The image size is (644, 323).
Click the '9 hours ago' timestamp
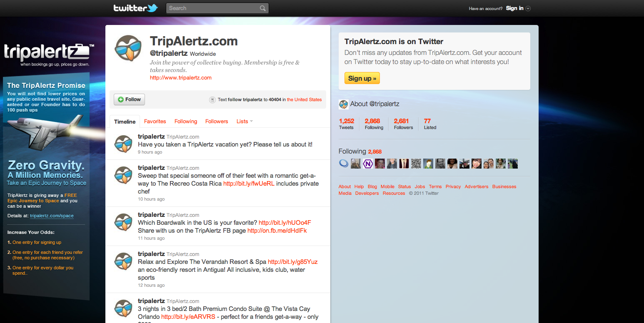pos(150,152)
